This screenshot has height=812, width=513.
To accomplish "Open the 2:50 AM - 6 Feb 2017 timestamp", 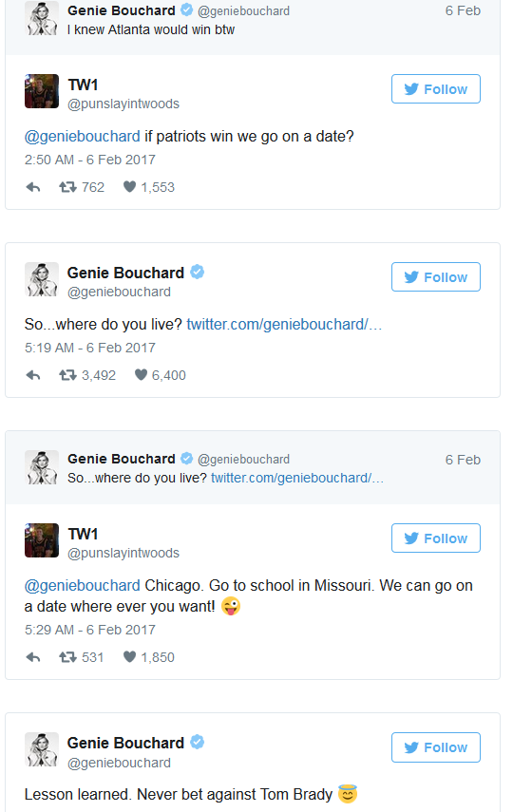I will [x=90, y=160].
